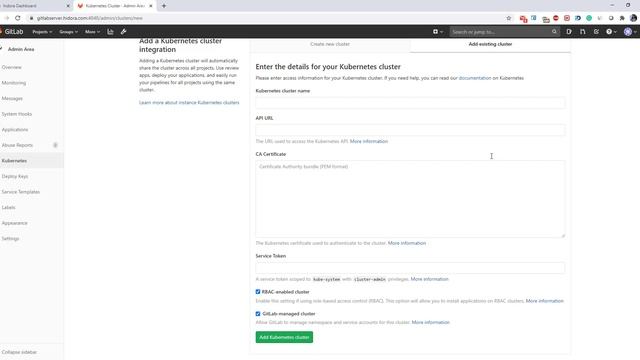The image size is (640, 360).
Task: Close the Kubernetes Cluster browser tab
Action: (x=151, y=6)
